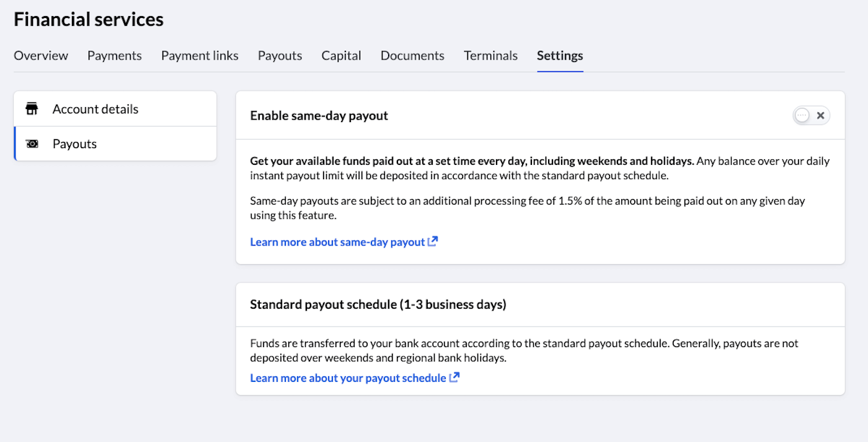868x442 pixels.
Task: Select the Capital tab
Action: tap(342, 56)
